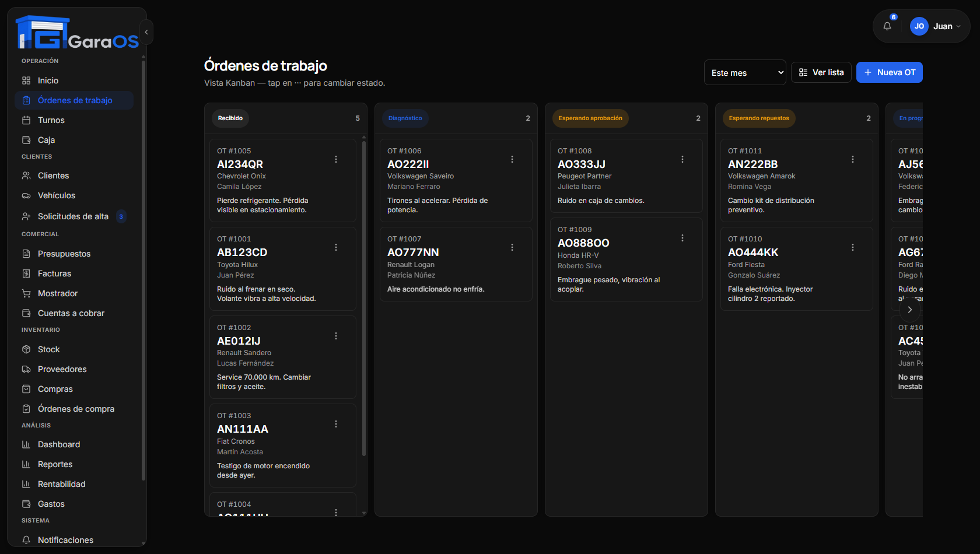Click the Clientes people icon
Viewport: 980px width, 554px height.
26,176
